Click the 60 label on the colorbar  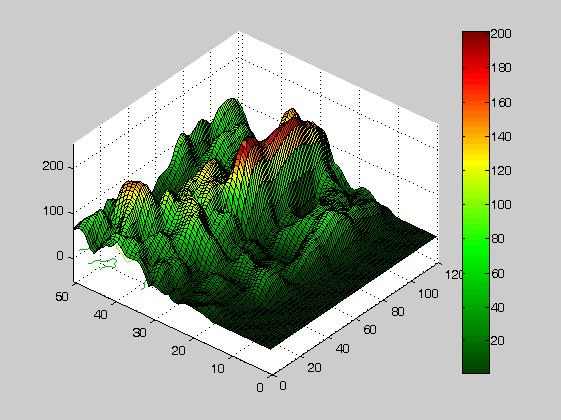pos(498,274)
